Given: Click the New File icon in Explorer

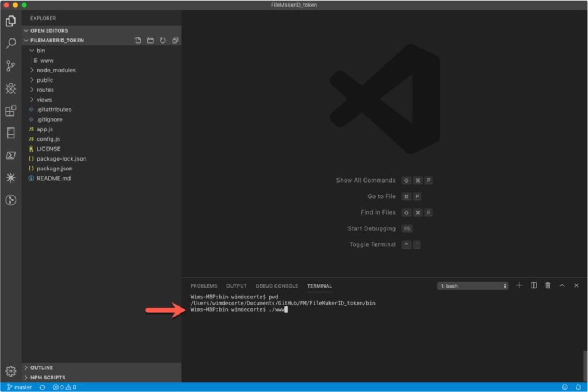Looking at the screenshot, I should click(137, 40).
